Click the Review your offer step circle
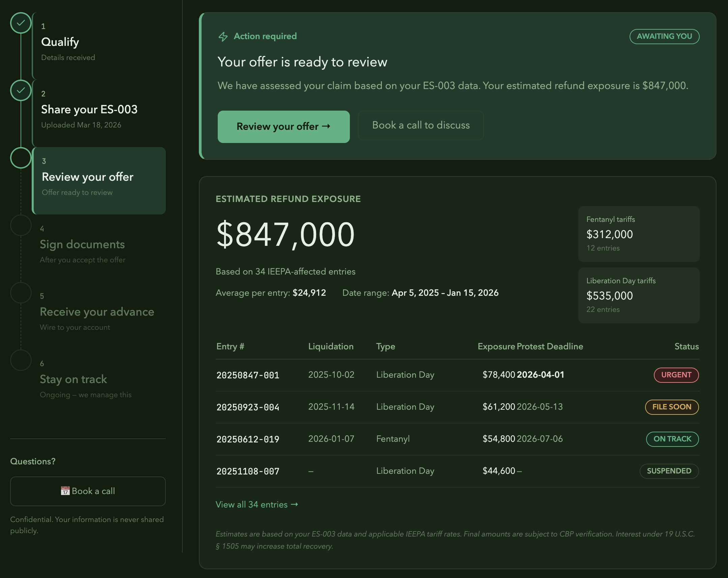 (21, 158)
